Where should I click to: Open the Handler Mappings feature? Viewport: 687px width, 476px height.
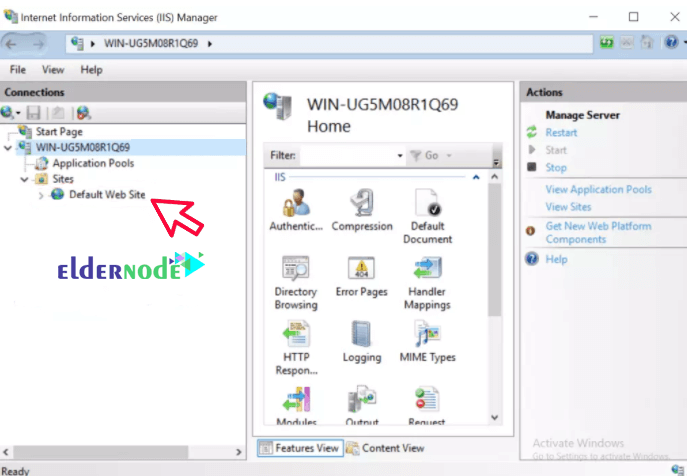tap(427, 282)
